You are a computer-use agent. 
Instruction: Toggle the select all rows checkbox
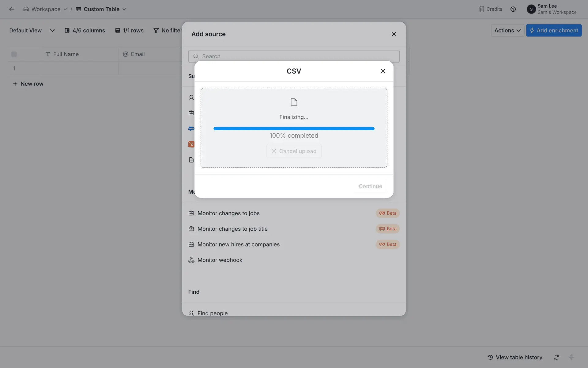pyautogui.click(x=14, y=54)
